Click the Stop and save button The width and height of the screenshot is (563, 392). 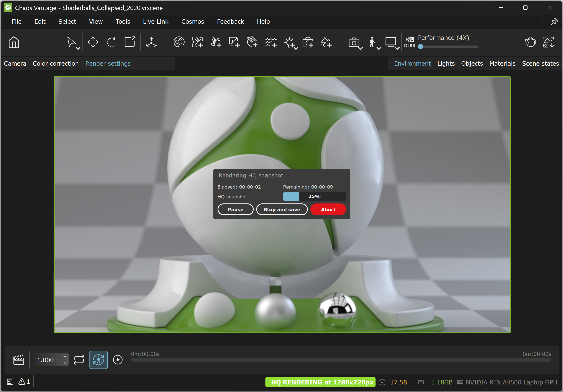(x=282, y=209)
